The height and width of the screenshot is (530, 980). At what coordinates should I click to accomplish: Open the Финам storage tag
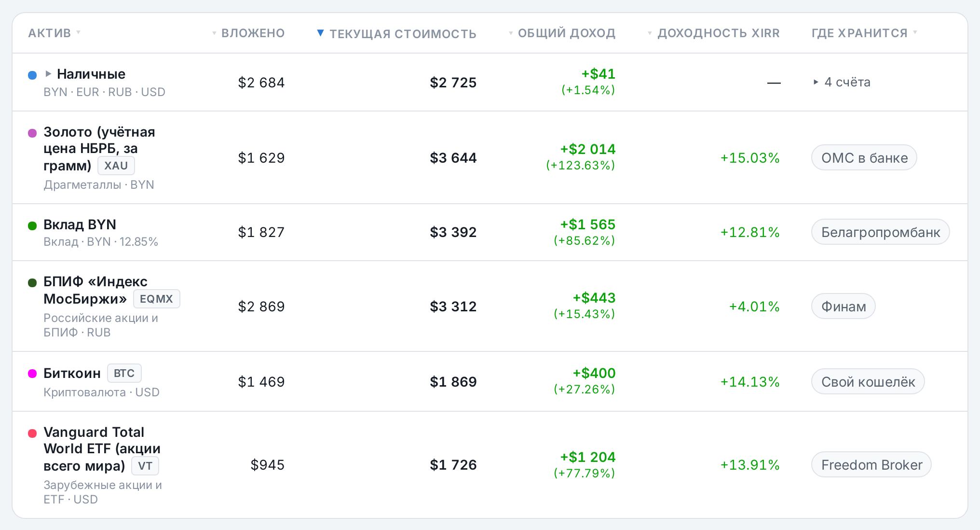[x=844, y=307]
